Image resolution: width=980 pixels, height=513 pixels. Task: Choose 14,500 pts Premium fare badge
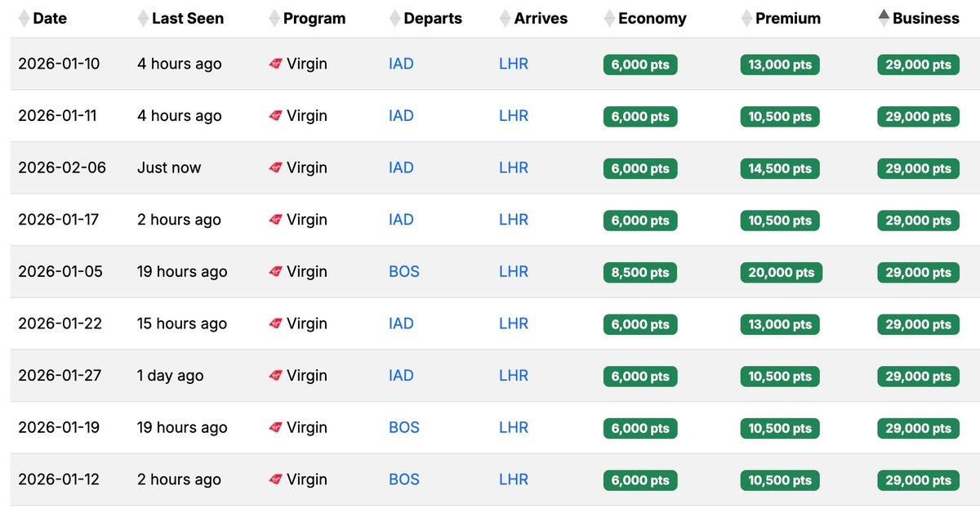click(x=780, y=168)
